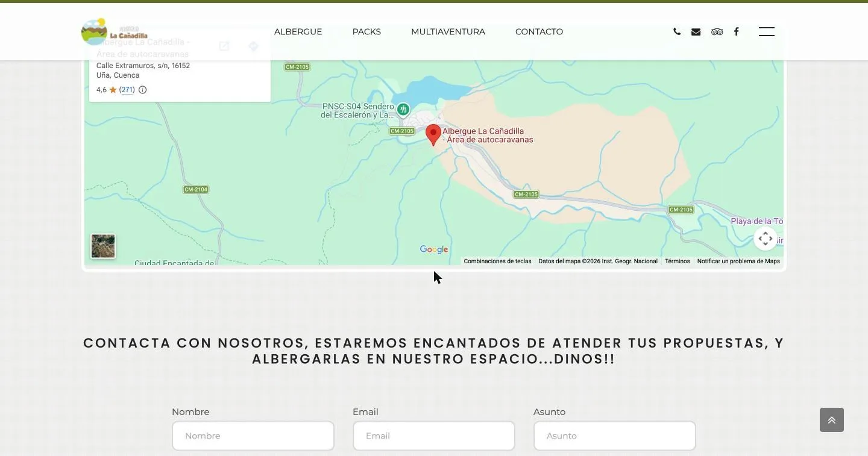
Task: Click the green hiking trail marker
Action: 403,110
